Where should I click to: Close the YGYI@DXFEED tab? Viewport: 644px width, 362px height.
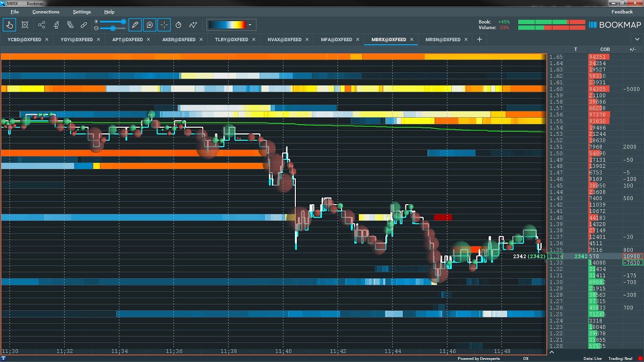pos(99,40)
